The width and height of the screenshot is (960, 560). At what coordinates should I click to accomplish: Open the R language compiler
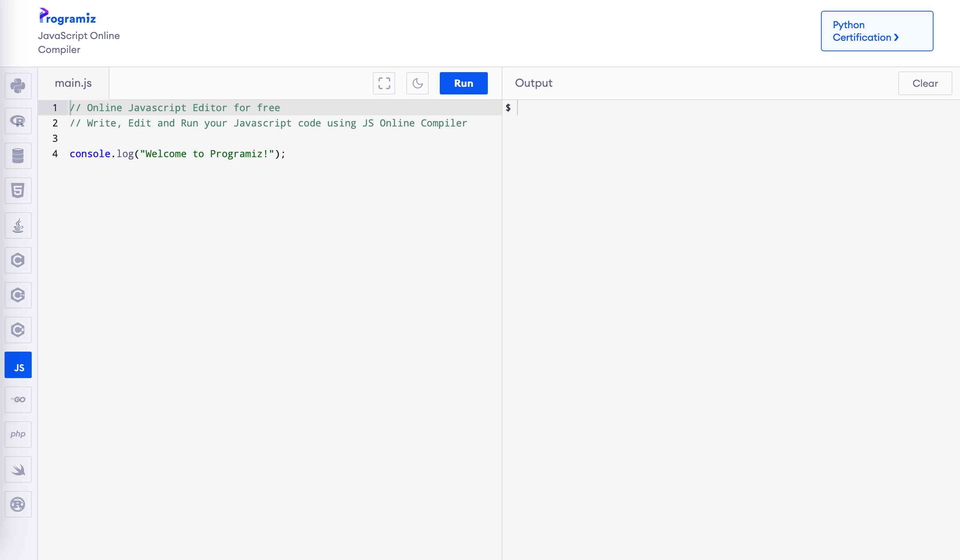[x=18, y=121]
